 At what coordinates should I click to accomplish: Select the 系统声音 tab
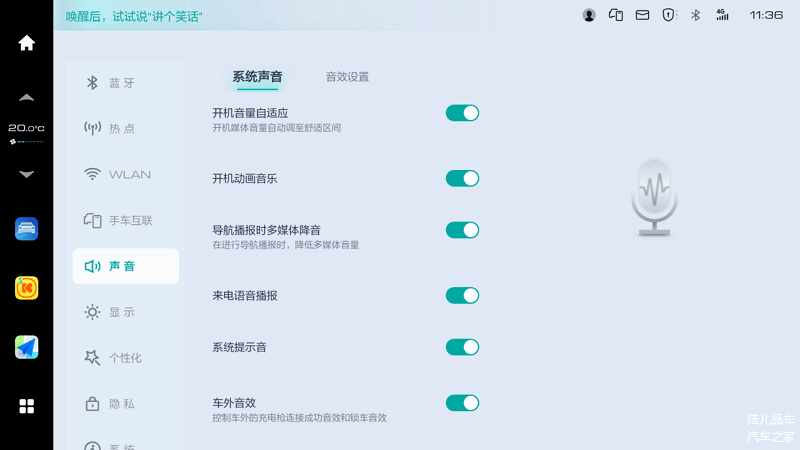pos(258,77)
